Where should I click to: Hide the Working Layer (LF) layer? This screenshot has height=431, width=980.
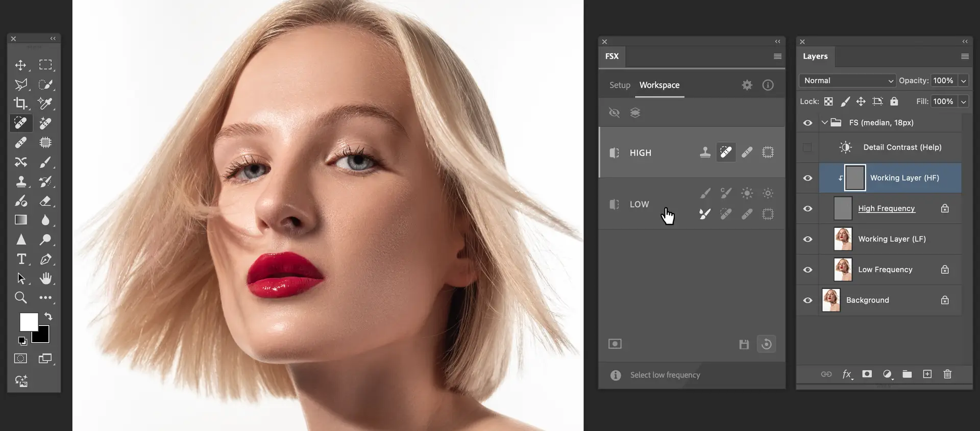click(x=807, y=239)
